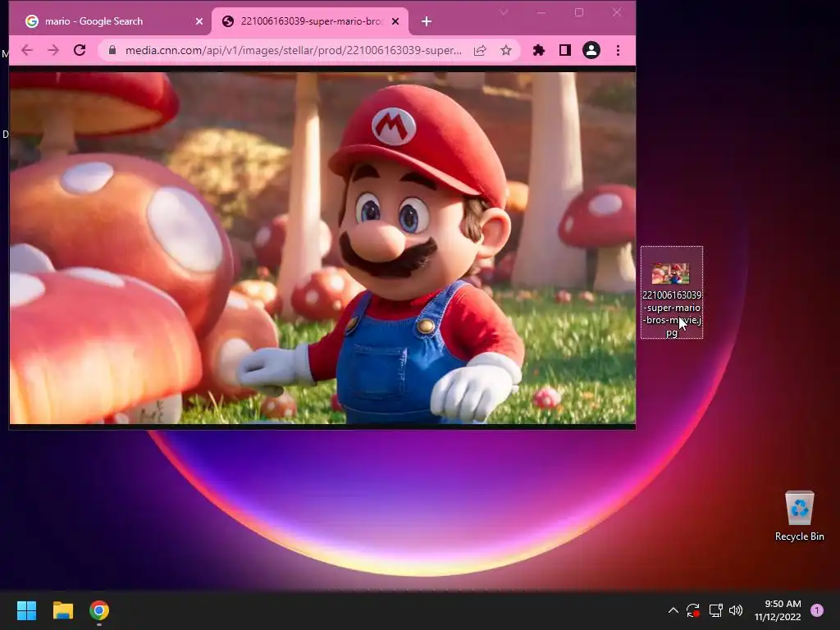Click the Mario image in the browser
Screen dimensions: 840x630
tap(322, 248)
